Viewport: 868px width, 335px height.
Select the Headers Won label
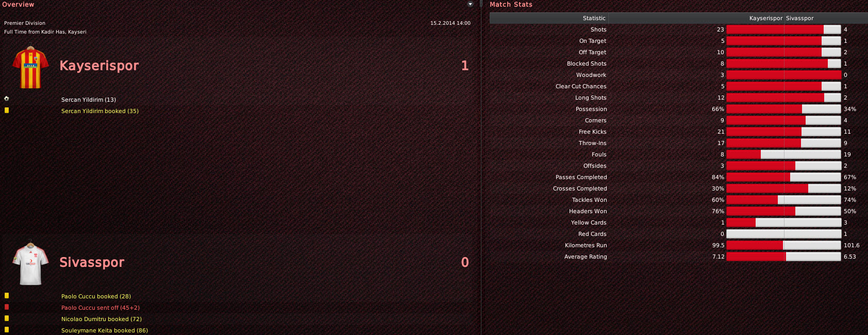(588, 211)
